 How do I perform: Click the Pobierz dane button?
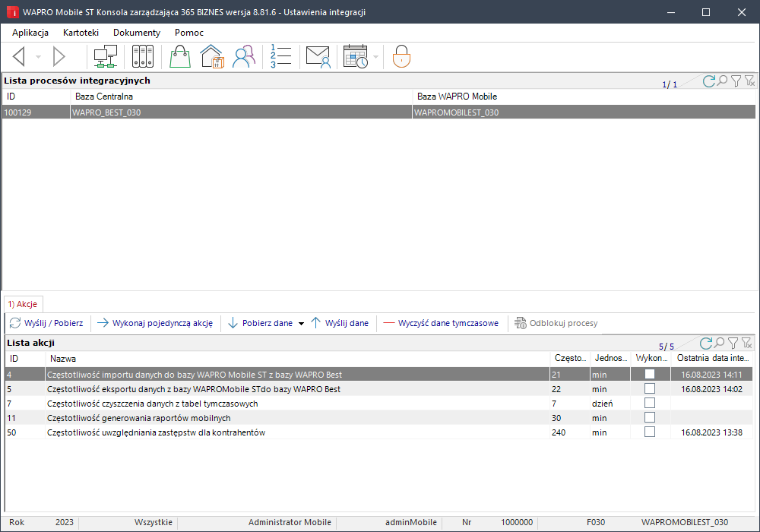pos(260,323)
